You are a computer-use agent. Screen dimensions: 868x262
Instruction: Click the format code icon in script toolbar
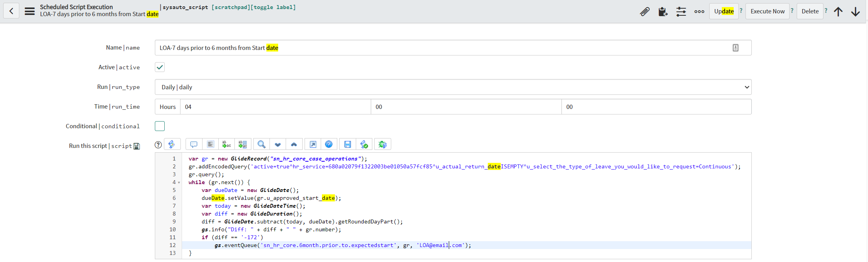(210, 144)
